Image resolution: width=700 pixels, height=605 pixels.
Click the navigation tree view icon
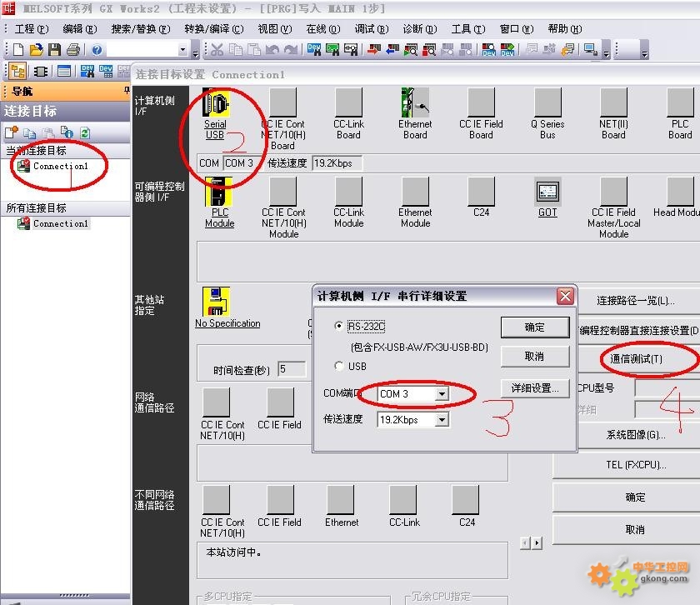pyautogui.click(x=17, y=72)
